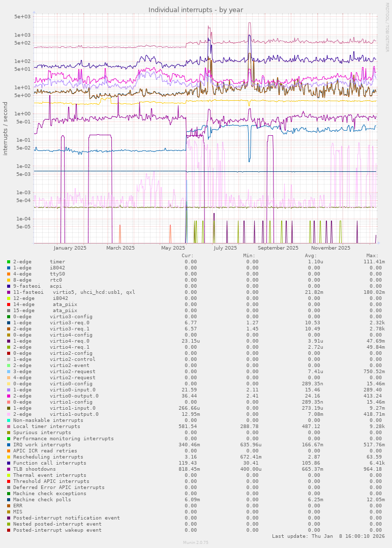Click the TLB shootdowns legend color swatch
The image size is (392, 548).
click(x=9, y=469)
